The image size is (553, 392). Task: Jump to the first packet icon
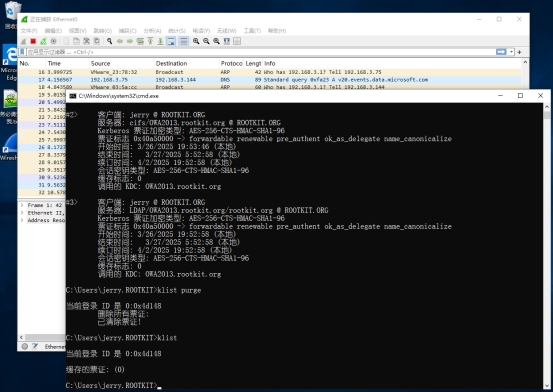click(150, 41)
